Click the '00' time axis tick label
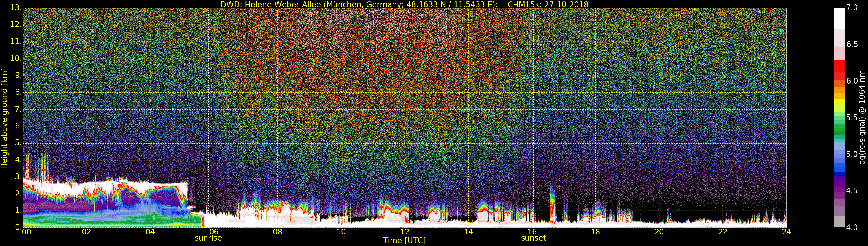Screen dimensions: 868x246 point(26,232)
